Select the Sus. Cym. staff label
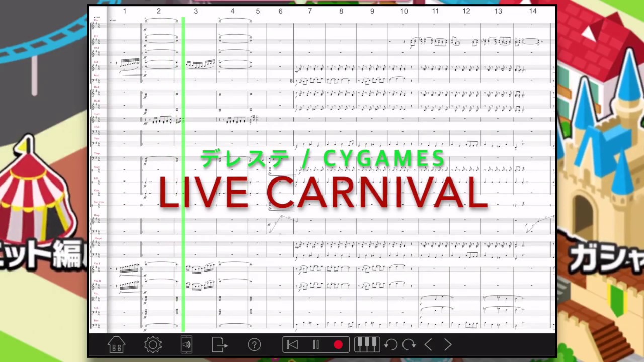 [98, 202]
